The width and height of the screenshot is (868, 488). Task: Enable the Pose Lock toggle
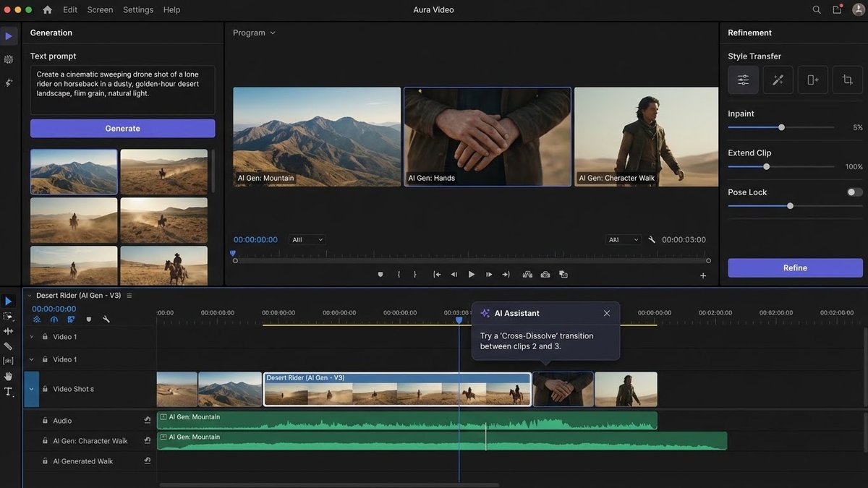pyautogui.click(x=854, y=192)
